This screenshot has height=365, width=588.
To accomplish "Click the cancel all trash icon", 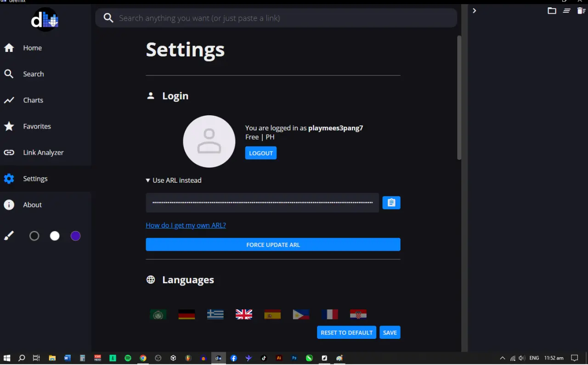I will coord(581,11).
